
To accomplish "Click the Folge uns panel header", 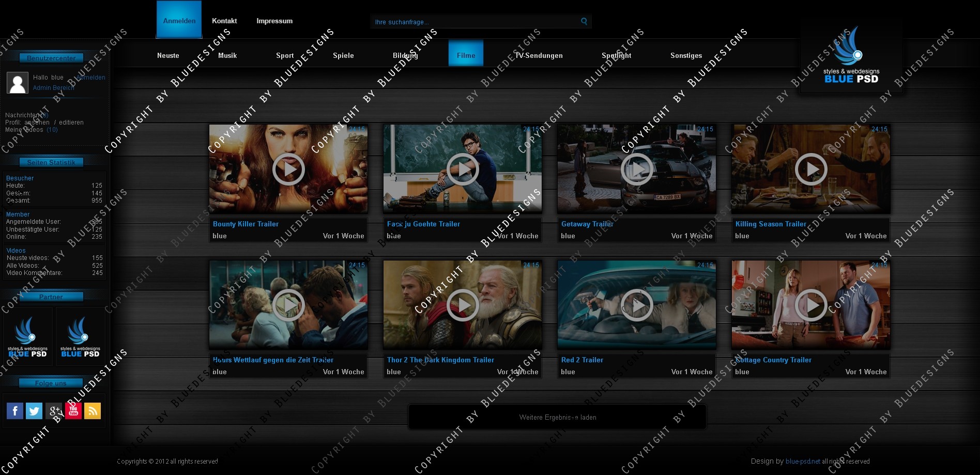I will (x=51, y=383).
